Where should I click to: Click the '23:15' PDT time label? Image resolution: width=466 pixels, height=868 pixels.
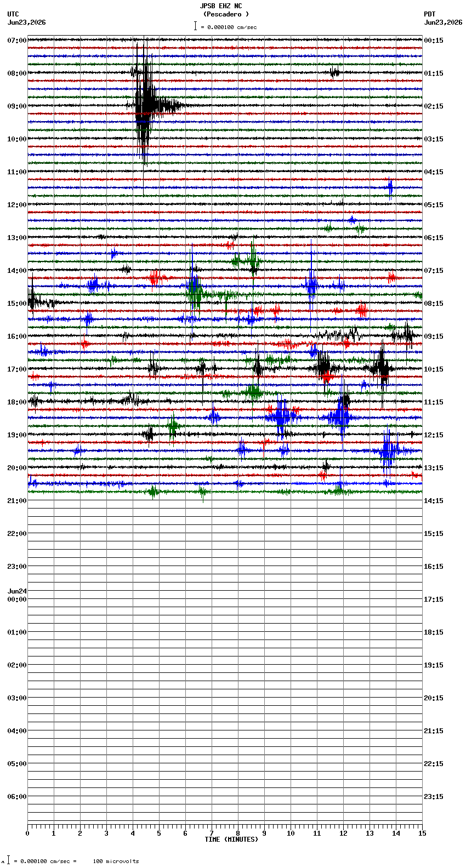[x=434, y=797]
